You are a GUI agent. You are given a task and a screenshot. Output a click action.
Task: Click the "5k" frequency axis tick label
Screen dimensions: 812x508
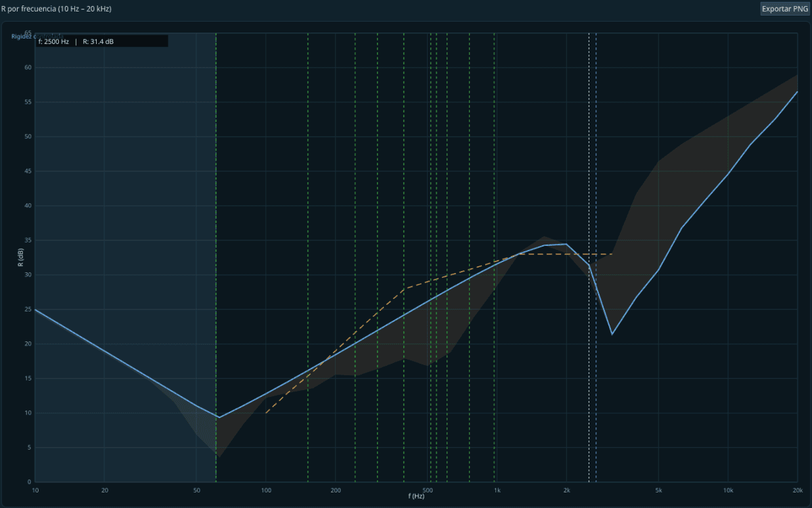pos(658,490)
